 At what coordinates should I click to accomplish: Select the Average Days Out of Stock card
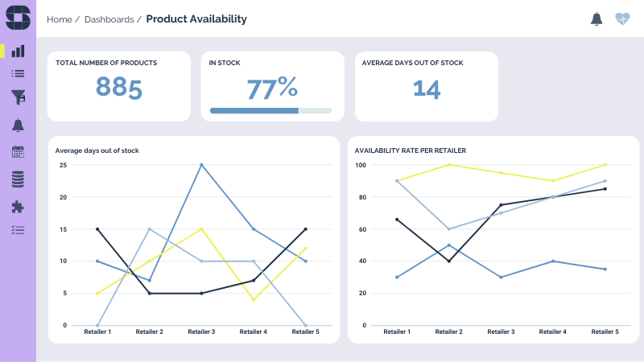tap(426, 86)
